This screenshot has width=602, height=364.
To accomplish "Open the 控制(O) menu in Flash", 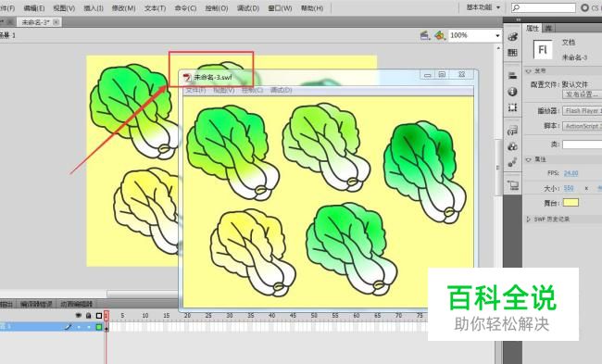I will [216, 8].
